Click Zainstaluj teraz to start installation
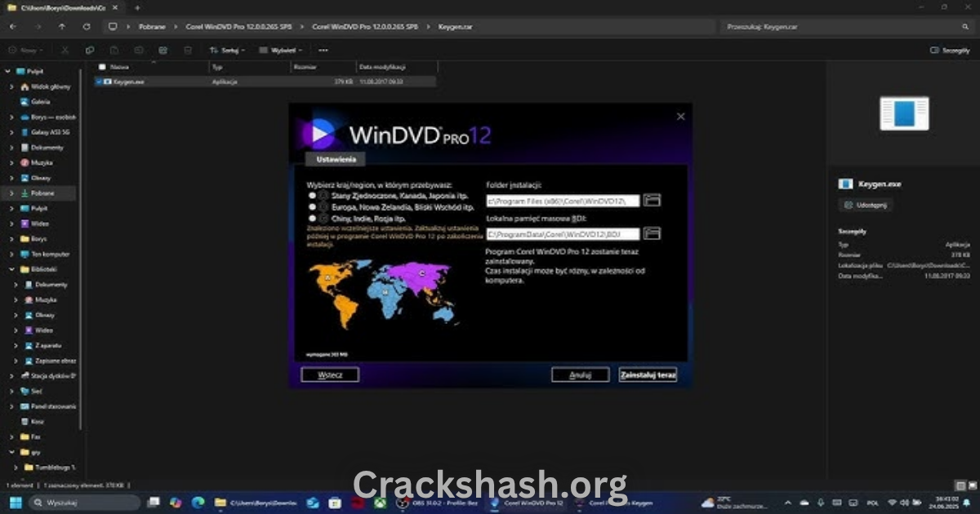 (x=648, y=375)
